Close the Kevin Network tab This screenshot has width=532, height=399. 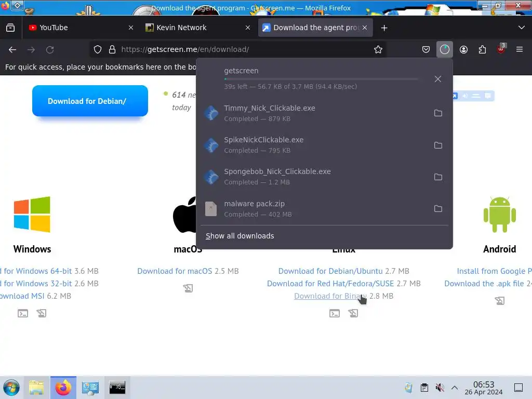pyautogui.click(x=248, y=28)
